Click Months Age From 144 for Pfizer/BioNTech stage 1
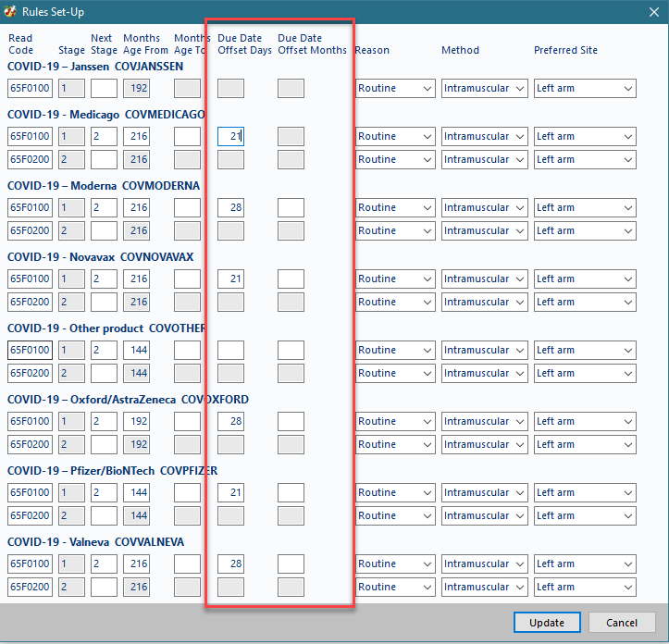This screenshot has height=644, width=669. 137,493
